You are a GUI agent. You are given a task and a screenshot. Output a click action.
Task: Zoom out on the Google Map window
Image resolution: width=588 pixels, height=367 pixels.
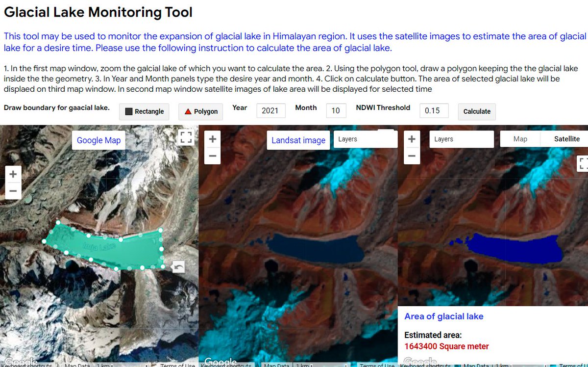click(13, 191)
